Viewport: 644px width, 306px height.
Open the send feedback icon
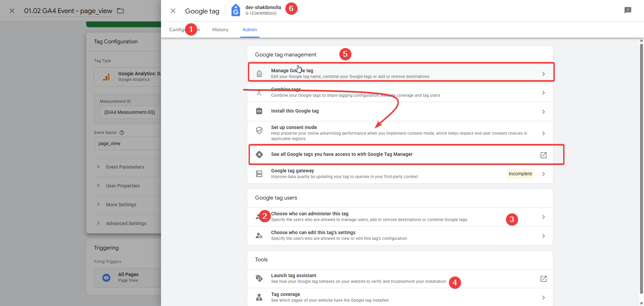(628, 10)
